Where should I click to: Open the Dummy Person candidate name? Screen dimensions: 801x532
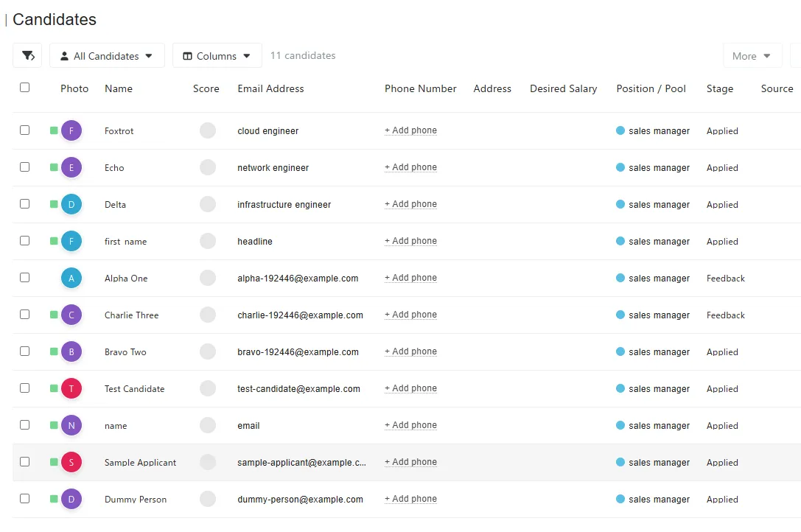[x=136, y=499]
